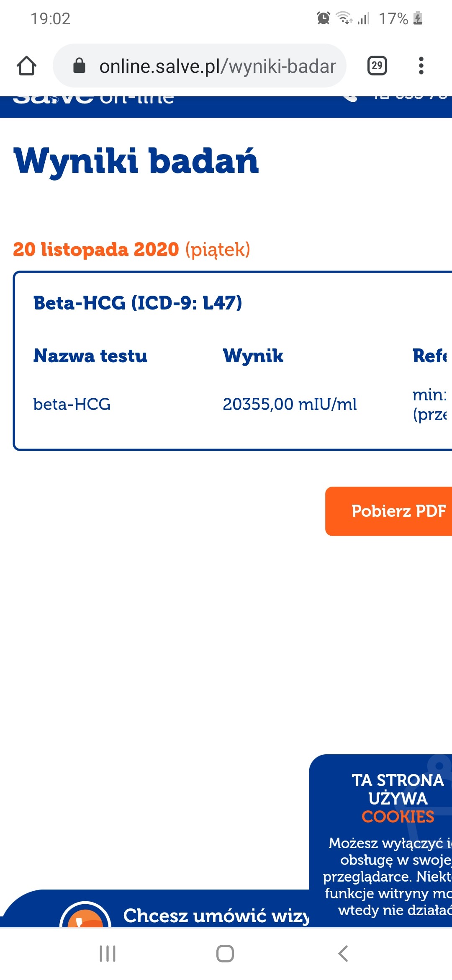This screenshot has height=980, width=452.
Task: Tap the Beta-HCG (ICD-9: L47) heading
Action: coord(138,303)
